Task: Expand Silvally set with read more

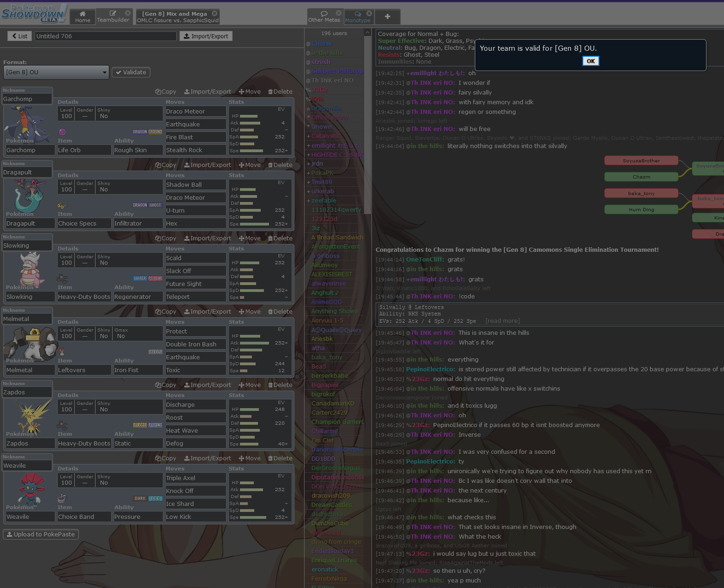Action: coord(503,321)
